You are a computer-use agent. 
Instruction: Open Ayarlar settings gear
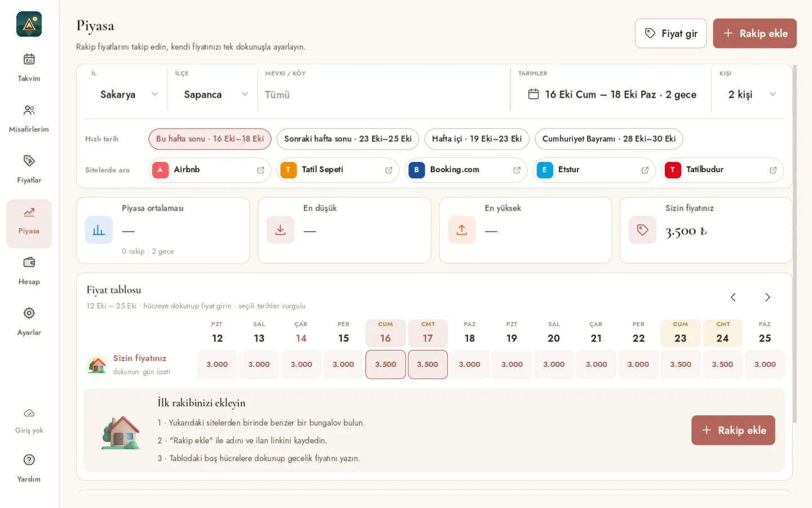[29, 321]
